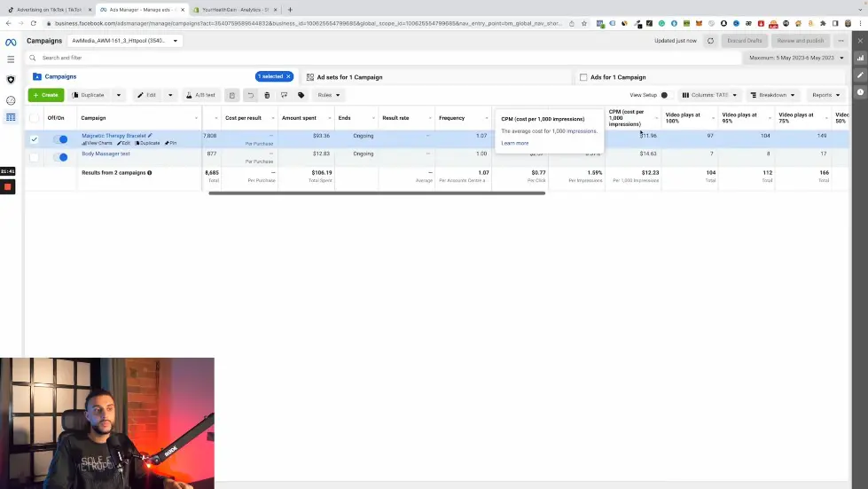The width and height of the screenshot is (868, 489).
Task: Click the clipboard icon beside A/B test
Action: pyautogui.click(x=232, y=95)
